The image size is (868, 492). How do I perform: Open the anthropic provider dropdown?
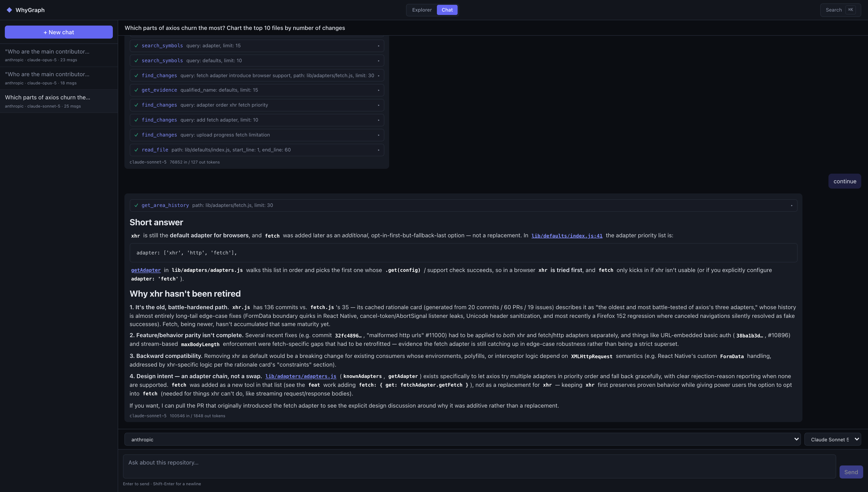pos(462,439)
